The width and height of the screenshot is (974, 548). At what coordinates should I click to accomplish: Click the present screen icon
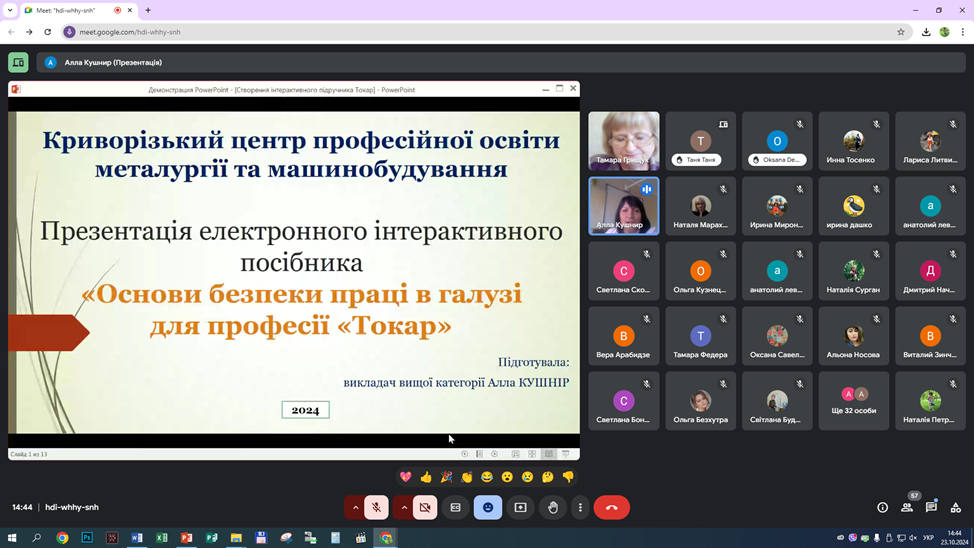pyautogui.click(x=520, y=508)
